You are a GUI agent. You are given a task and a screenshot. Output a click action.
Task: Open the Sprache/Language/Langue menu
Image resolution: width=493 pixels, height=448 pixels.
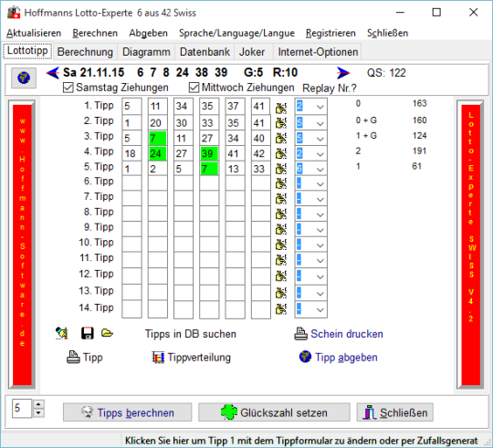click(x=236, y=33)
